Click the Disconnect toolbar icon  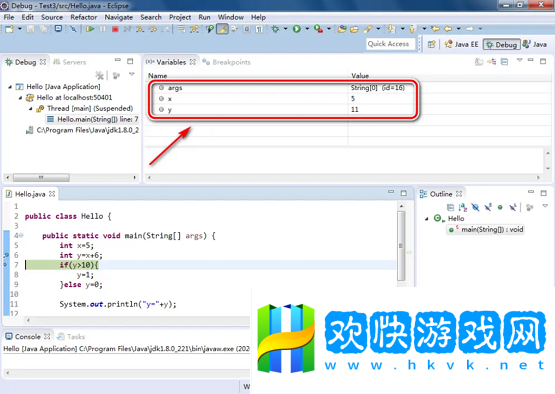(127, 29)
